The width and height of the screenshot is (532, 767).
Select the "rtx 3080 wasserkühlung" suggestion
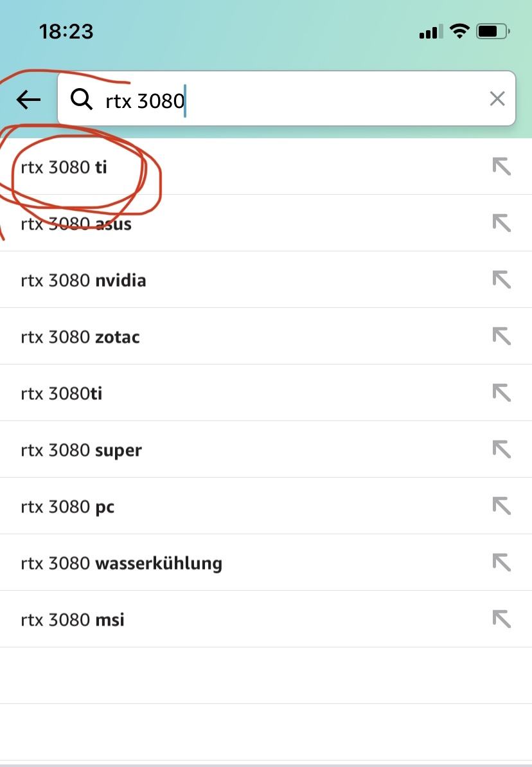121,564
